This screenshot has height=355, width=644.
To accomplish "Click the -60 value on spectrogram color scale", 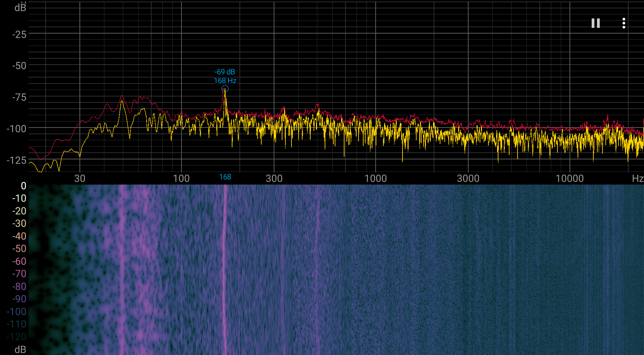I will click(19, 261).
